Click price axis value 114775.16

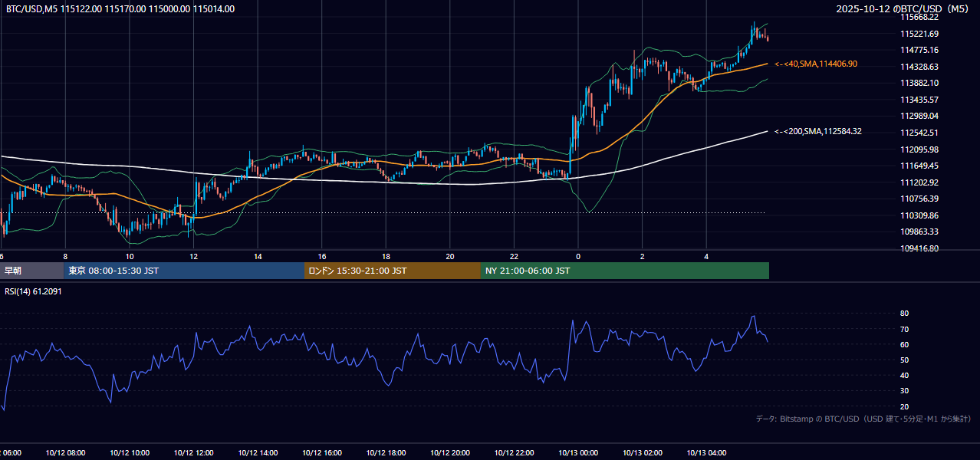coord(920,50)
